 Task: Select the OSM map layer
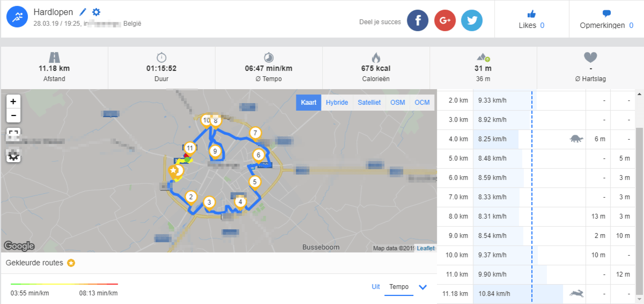coord(398,103)
